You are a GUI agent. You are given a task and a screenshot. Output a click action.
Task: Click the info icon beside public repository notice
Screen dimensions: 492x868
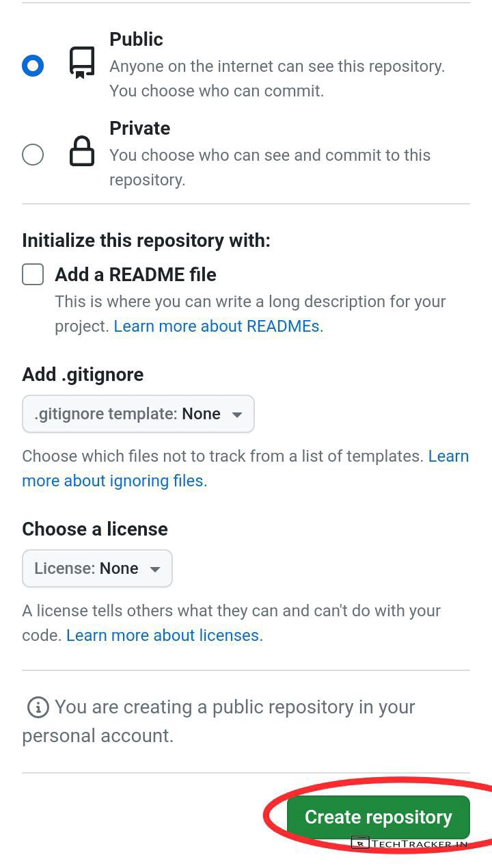click(x=38, y=707)
